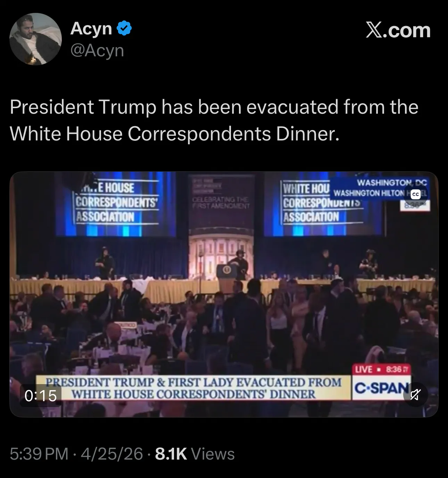Open the 5:39 PM timestamp link
This screenshot has height=478, width=448.
point(39,454)
